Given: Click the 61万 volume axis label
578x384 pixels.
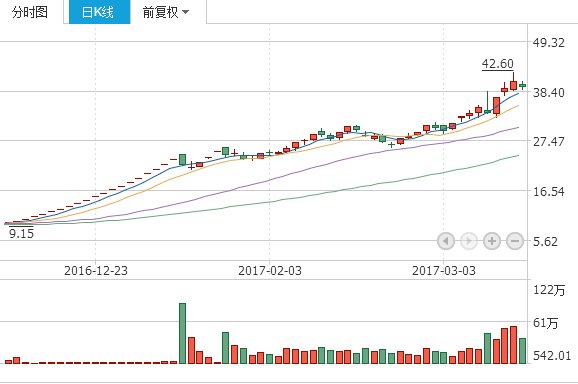Looking at the screenshot, I should pyautogui.click(x=546, y=323).
